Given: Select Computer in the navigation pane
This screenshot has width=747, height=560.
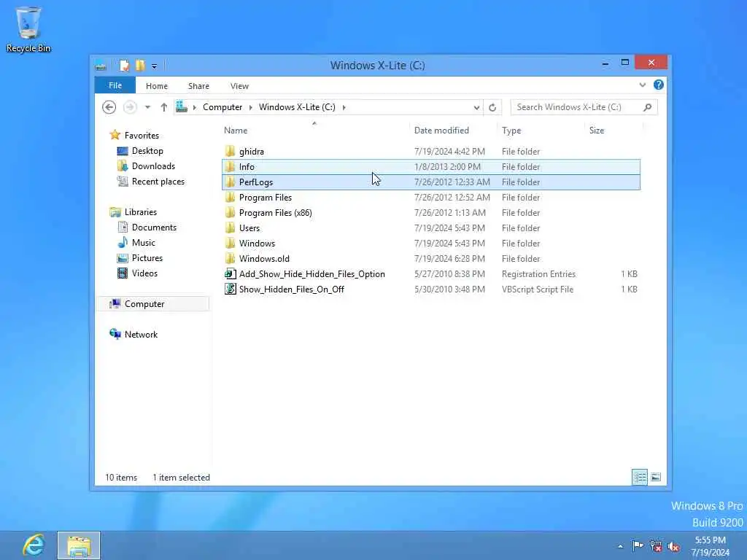Looking at the screenshot, I should coord(144,304).
